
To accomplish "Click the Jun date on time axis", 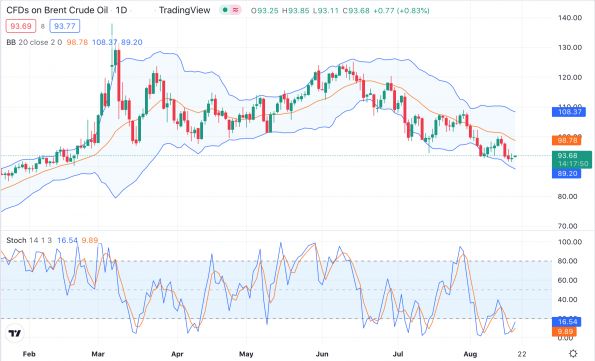I will click(x=322, y=354).
